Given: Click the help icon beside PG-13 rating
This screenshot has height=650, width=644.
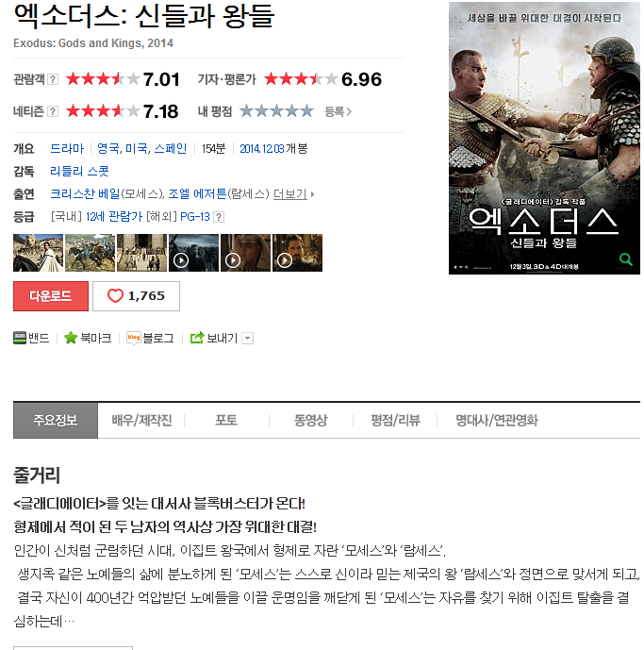Looking at the screenshot, I should coord(220,217).
